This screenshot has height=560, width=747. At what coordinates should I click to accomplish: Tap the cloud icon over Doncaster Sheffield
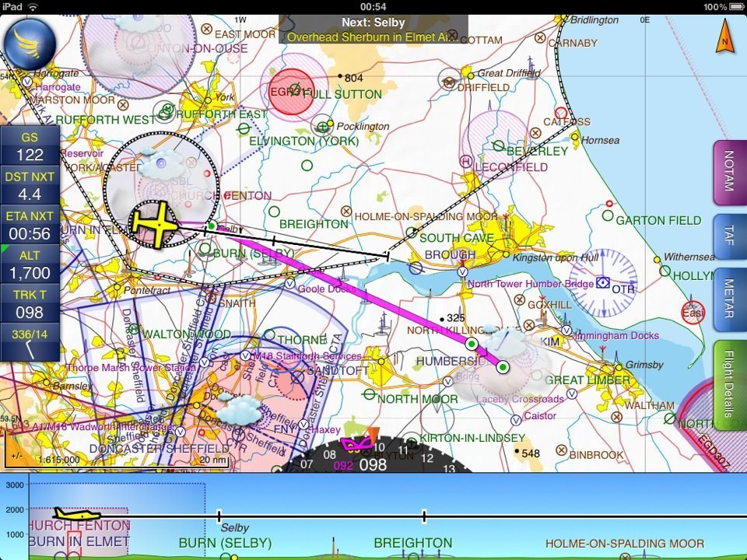pyautogui.click(x=240, y=408)
